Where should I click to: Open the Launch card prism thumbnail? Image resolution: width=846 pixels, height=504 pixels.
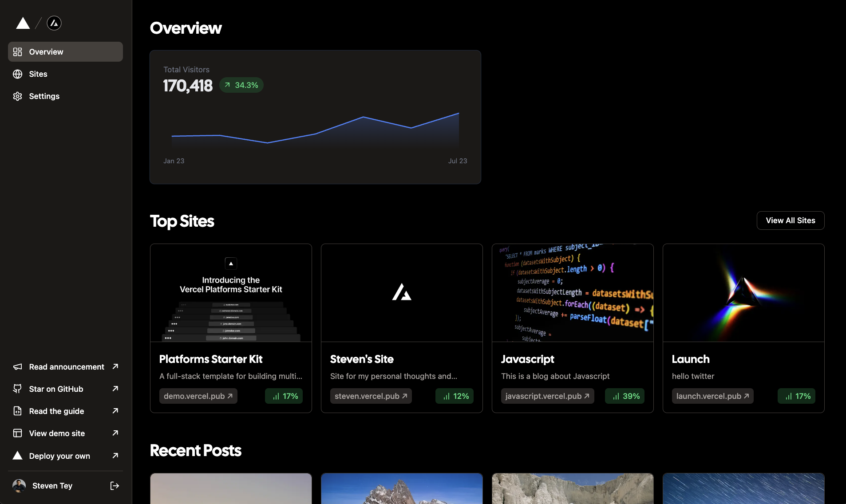tap(743, 293)
